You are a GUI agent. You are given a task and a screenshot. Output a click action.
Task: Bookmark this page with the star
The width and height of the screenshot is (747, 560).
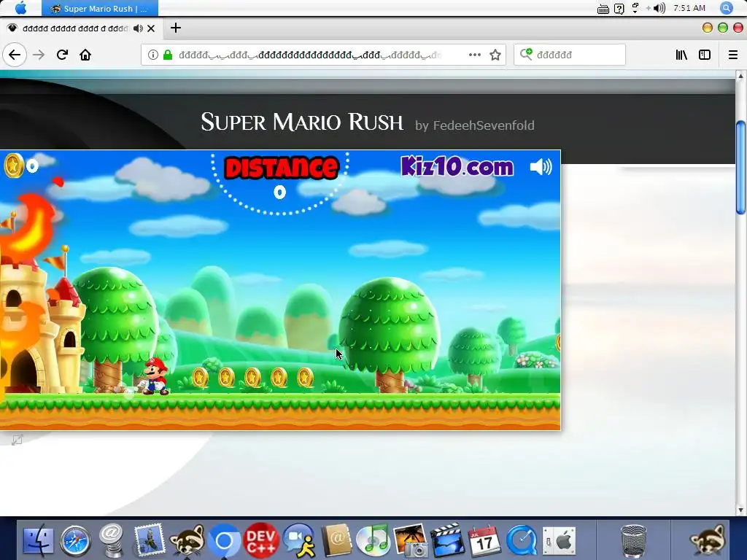coord(495,55)
